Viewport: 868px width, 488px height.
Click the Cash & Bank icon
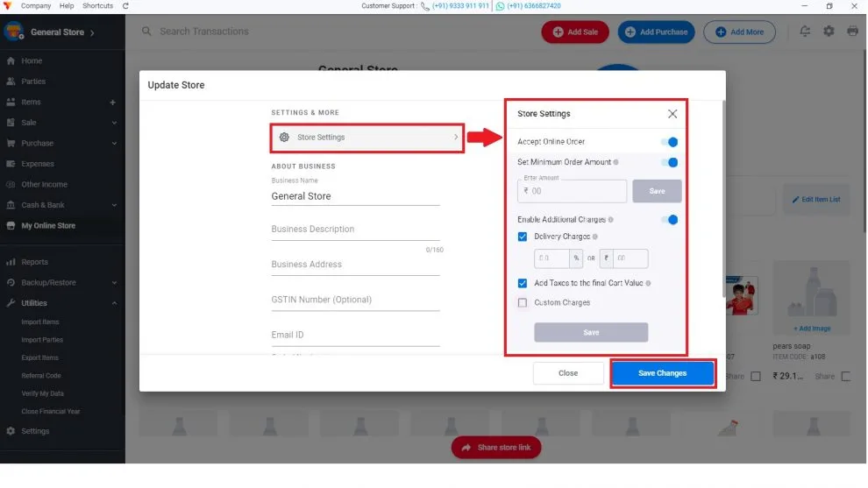click(x=11, y=205)
